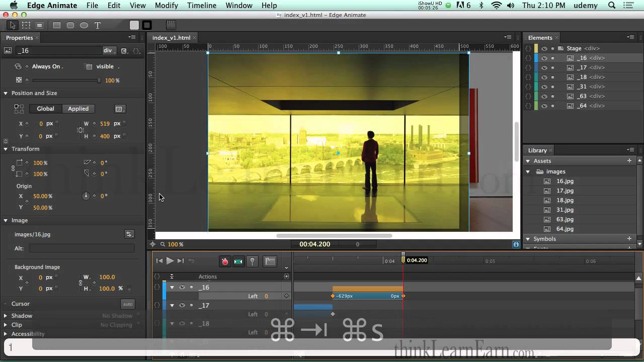Screen dimensions: 644x362
Task: Collapse the images folder in Library
Action: (x=528, y=171)
